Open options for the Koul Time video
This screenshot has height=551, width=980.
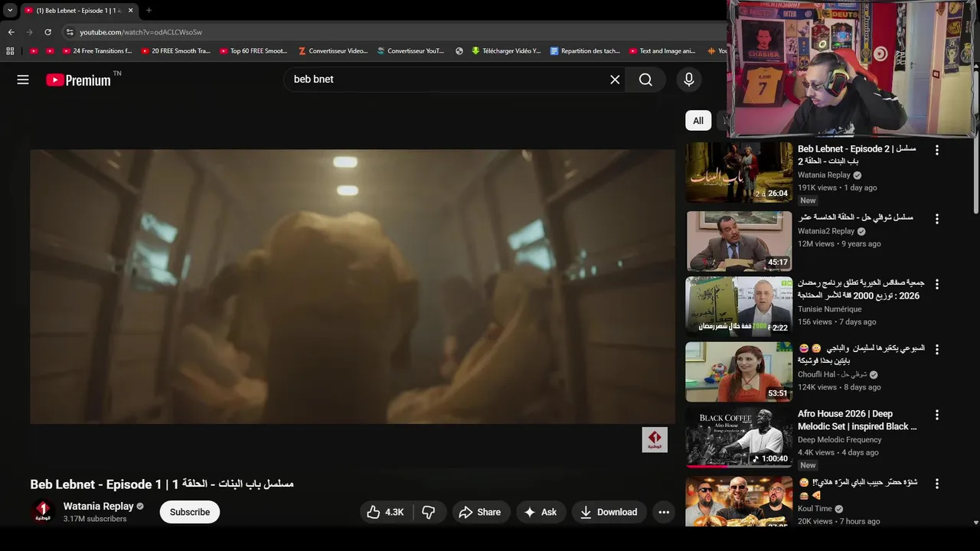coord(936,484)
